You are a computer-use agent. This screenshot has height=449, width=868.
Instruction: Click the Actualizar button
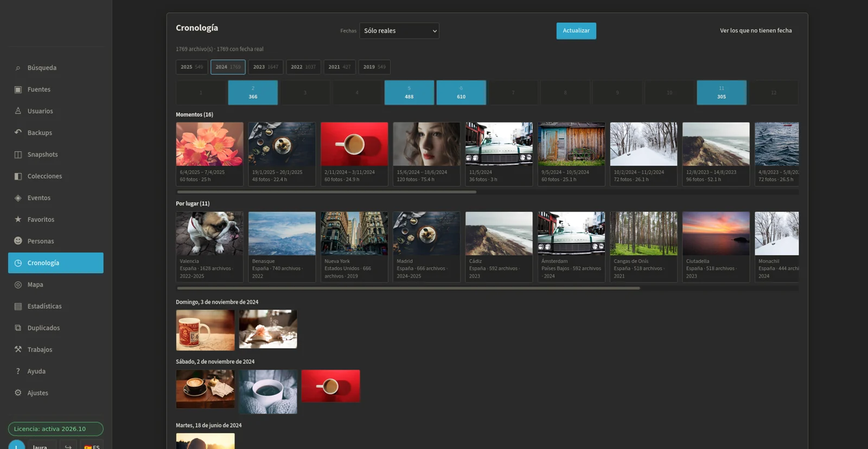point(576,31)
